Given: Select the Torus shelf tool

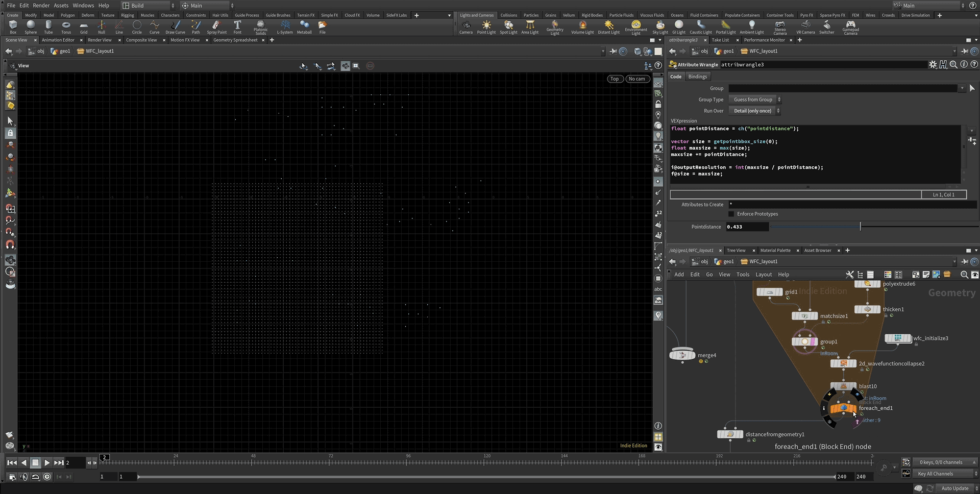Looking at the screenshot, I should point(66,27).
